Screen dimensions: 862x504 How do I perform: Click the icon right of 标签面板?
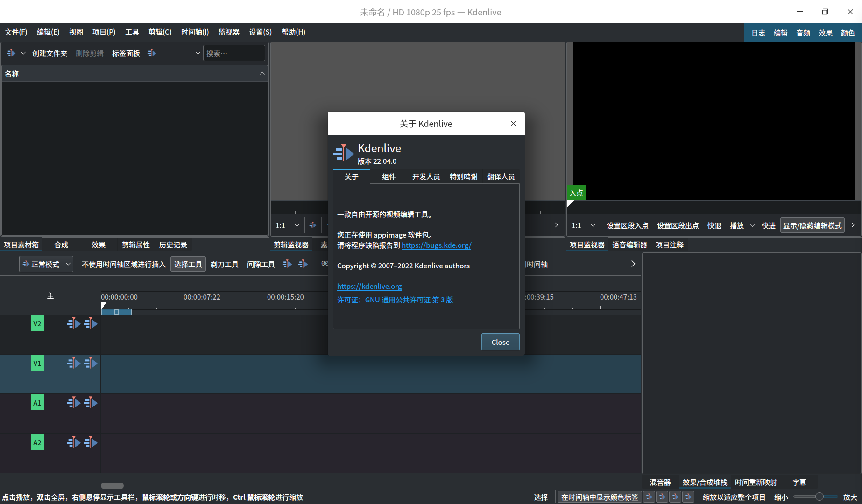click(152, 53)
